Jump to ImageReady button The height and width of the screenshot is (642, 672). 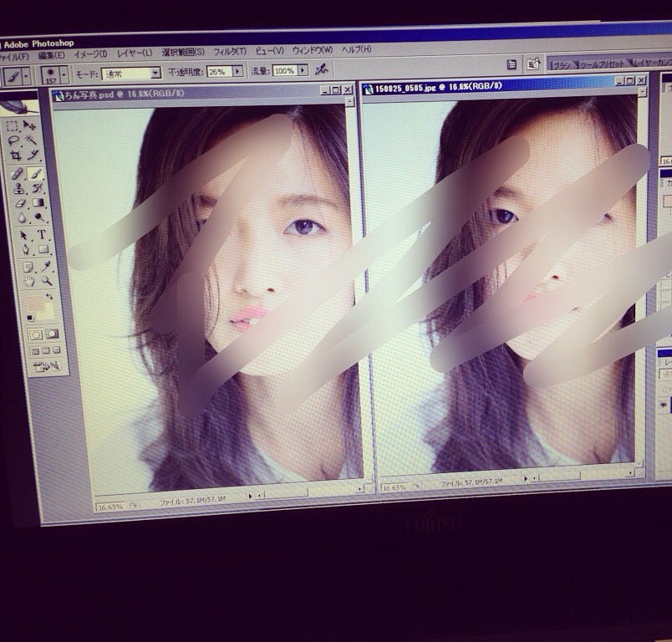(46, 366)
